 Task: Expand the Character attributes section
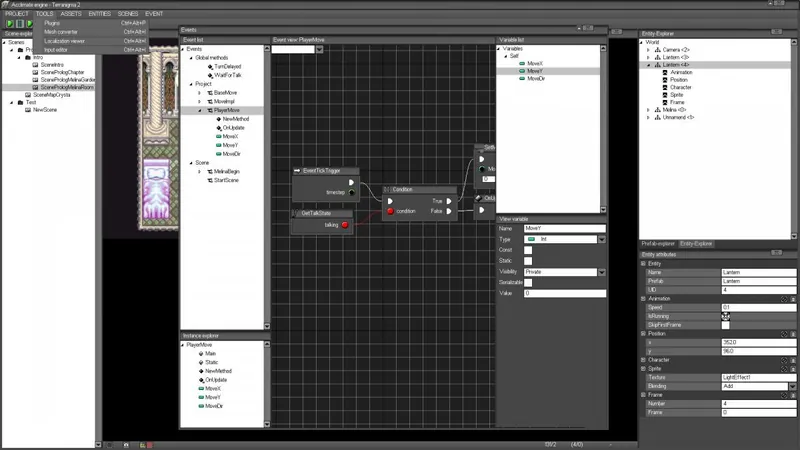643,360
